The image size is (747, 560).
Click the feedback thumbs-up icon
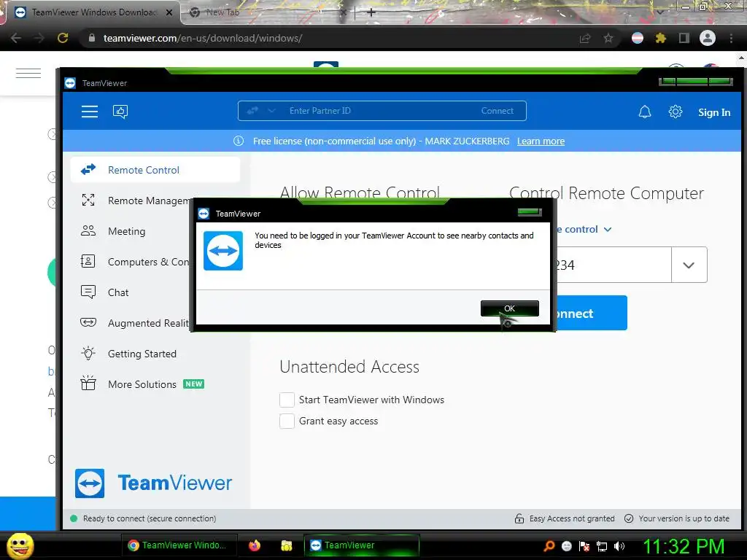120,112
